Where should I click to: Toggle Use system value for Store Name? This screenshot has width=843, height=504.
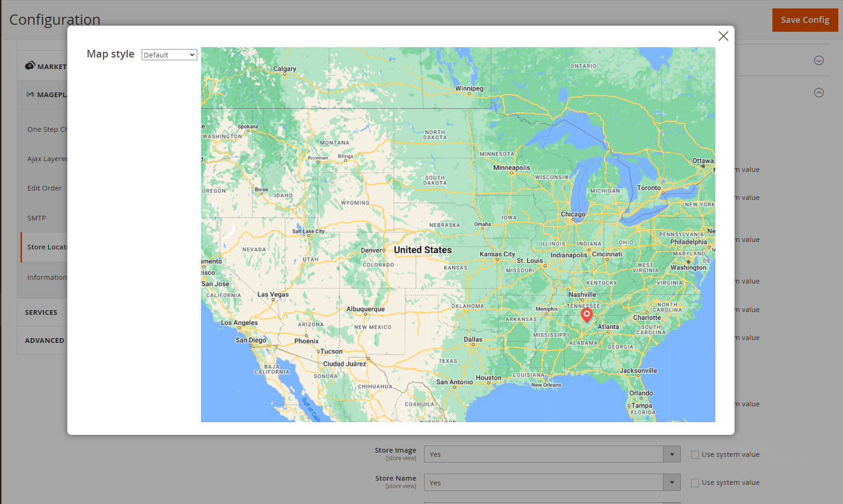coord(695,483)
